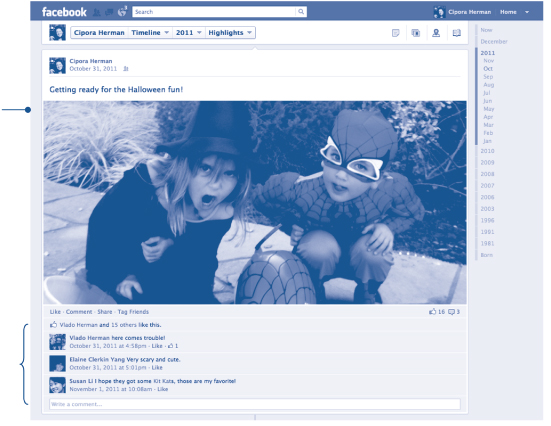The width and height of the screenshot is (551, 426).
Task: Open Cipora Herman profile in top bar
Action: (469, 12)
